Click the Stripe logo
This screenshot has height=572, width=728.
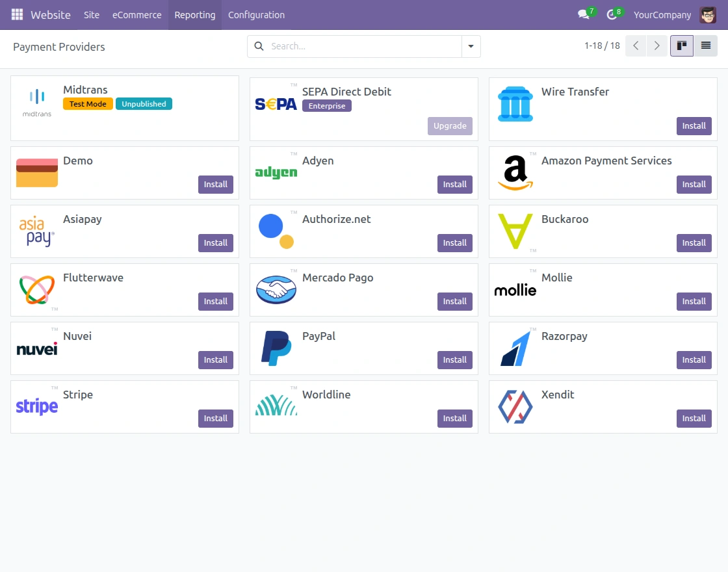pos(37,407)
